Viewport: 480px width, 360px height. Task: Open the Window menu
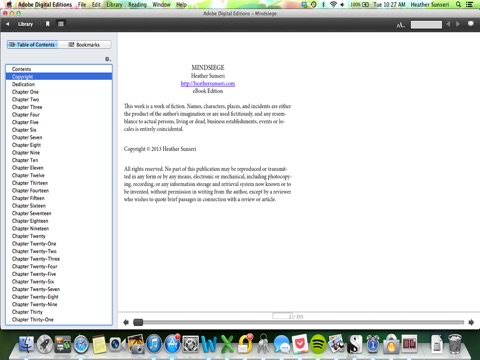[161, 5]
